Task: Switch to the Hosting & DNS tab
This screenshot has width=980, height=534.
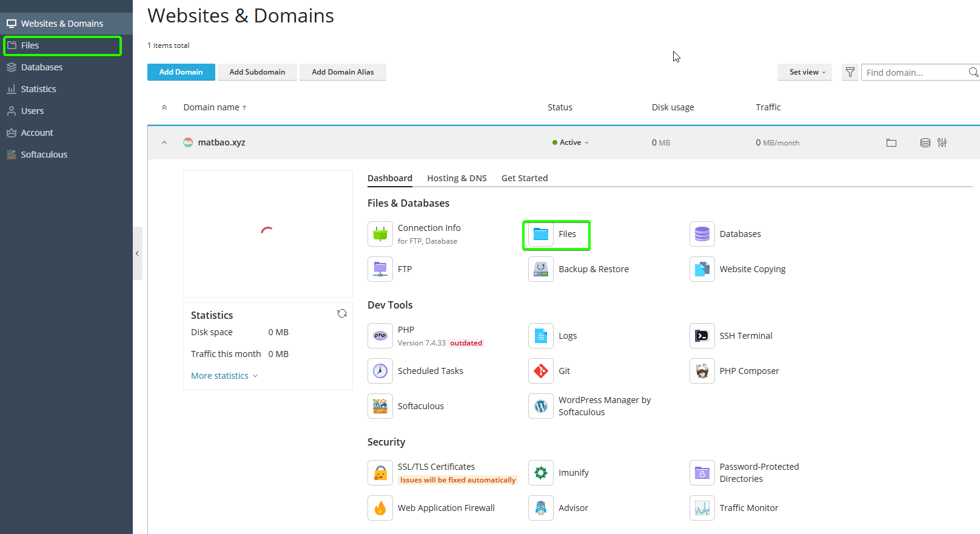Action: pos(457,178)
